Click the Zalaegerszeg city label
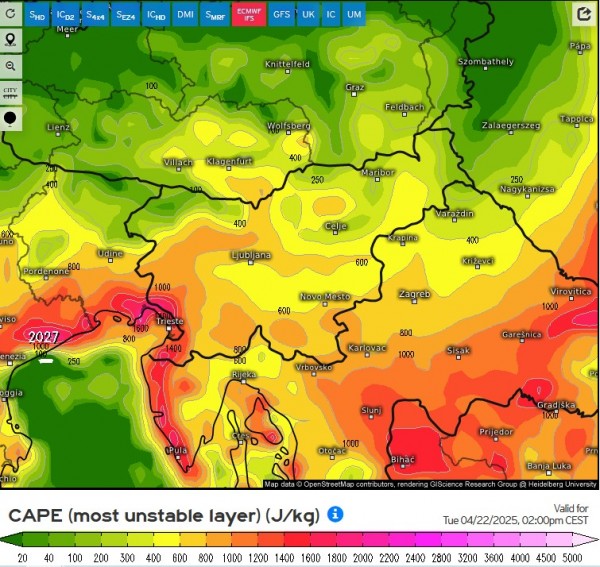This screenshot has height=567, width=600. 511,125
